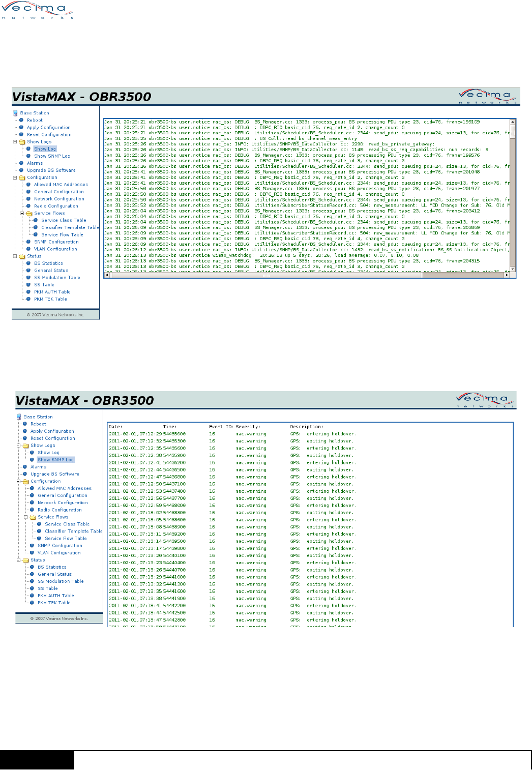Open Radio Configuration in debug-log screenshot
Image resolution: width=532 pixels, height=770 pixels.
[56, 206]
